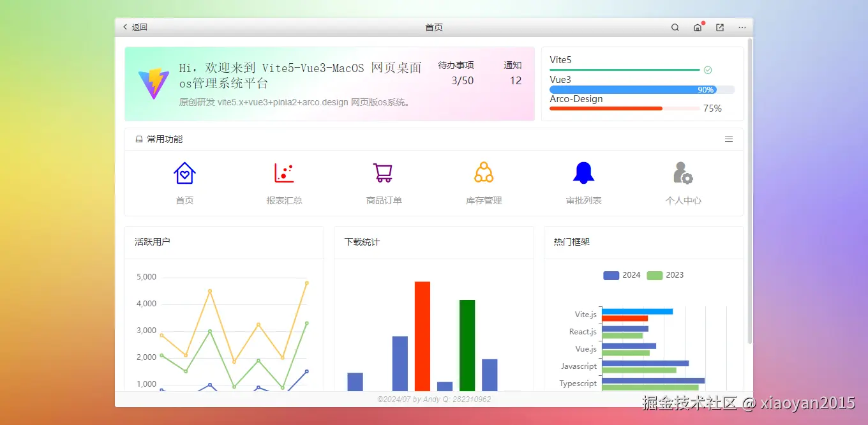Click the 5,000 axis label in 活跃用户
This screenshot has height=425, width=868.
tap(146, 277)
